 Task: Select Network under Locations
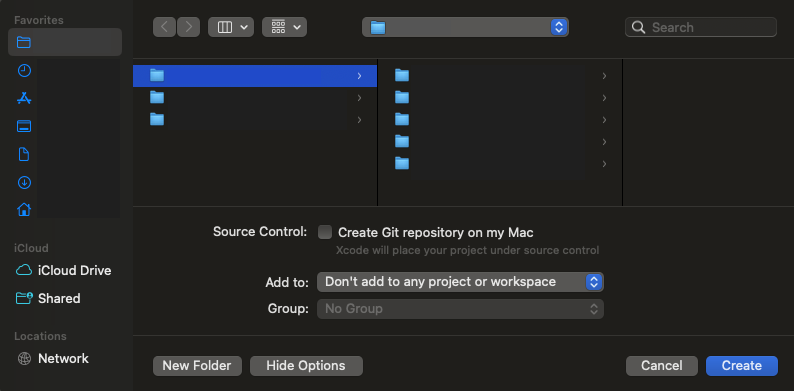[53, 359]
